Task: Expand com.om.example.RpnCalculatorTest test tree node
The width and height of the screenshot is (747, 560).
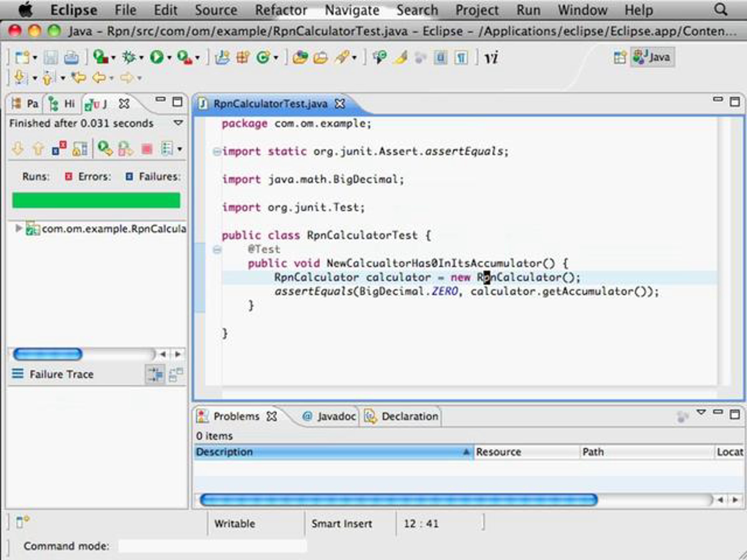Action: coord(19,229)
